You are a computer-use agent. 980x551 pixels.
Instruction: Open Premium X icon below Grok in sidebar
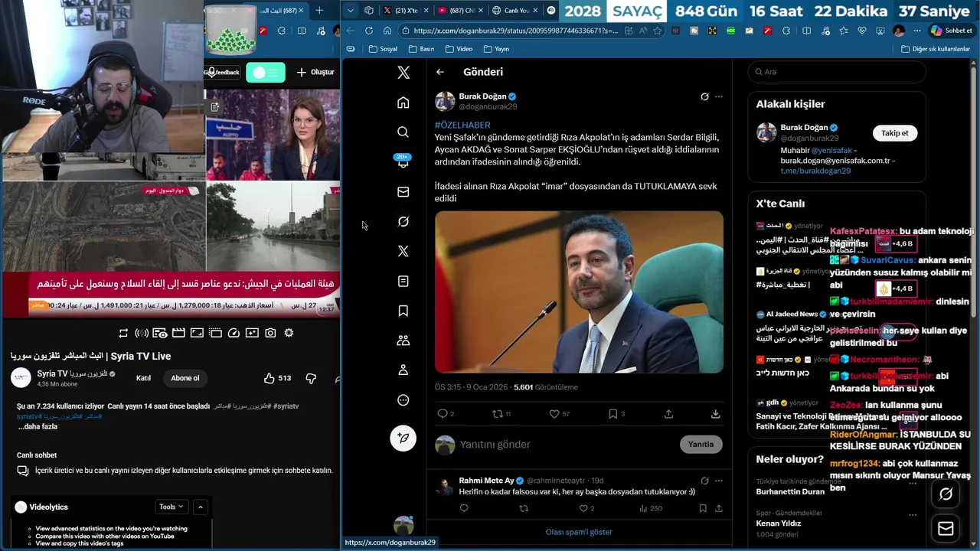click(x=403, y=252)
